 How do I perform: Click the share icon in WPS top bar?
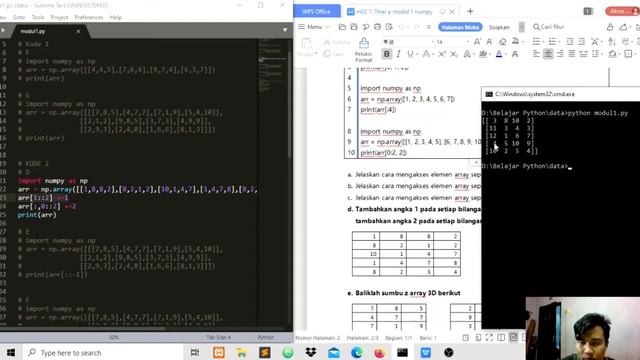tap(623, 27)
